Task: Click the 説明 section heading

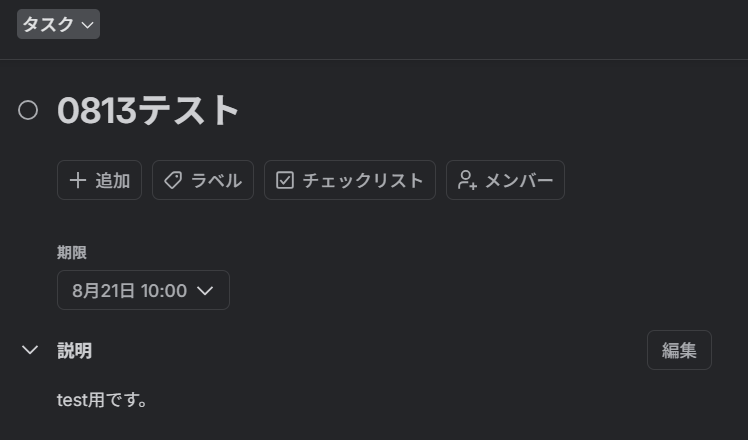Action: [x=74, y=350]
